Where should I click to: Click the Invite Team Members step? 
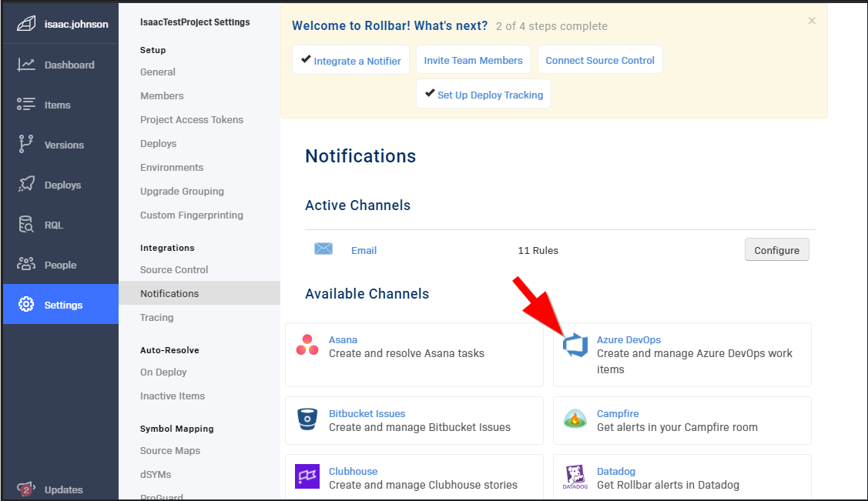point(474,60)
